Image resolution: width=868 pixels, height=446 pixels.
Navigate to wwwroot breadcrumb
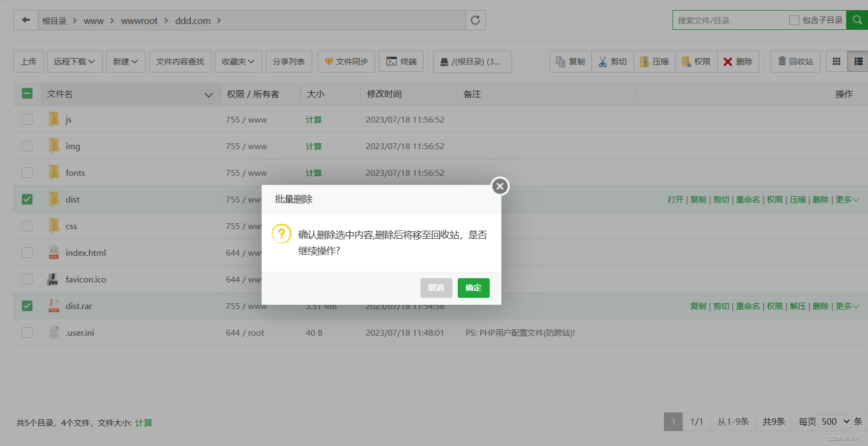139,21
